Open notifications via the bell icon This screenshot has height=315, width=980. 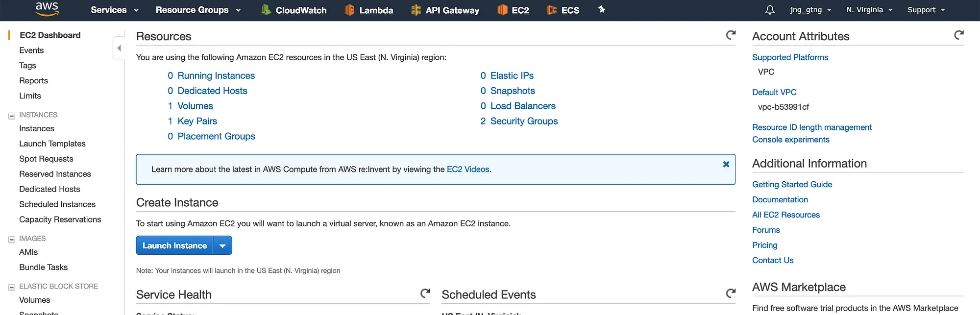pyautogui.click(x=769, y=10)
